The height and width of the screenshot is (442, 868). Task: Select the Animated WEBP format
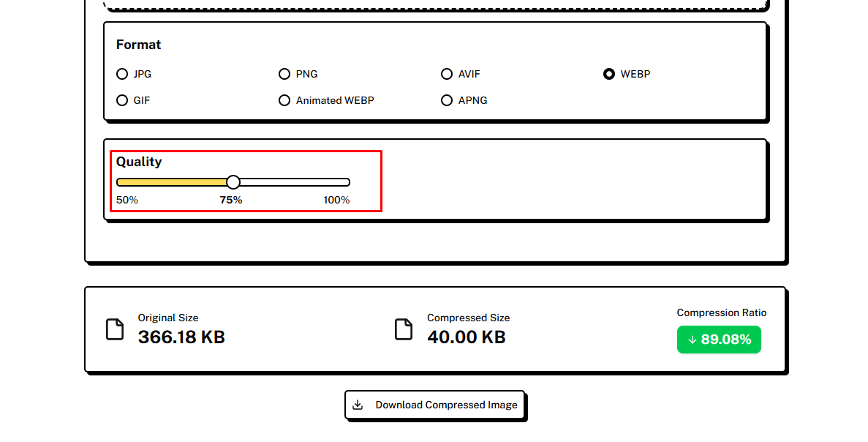tap(284, 100)
